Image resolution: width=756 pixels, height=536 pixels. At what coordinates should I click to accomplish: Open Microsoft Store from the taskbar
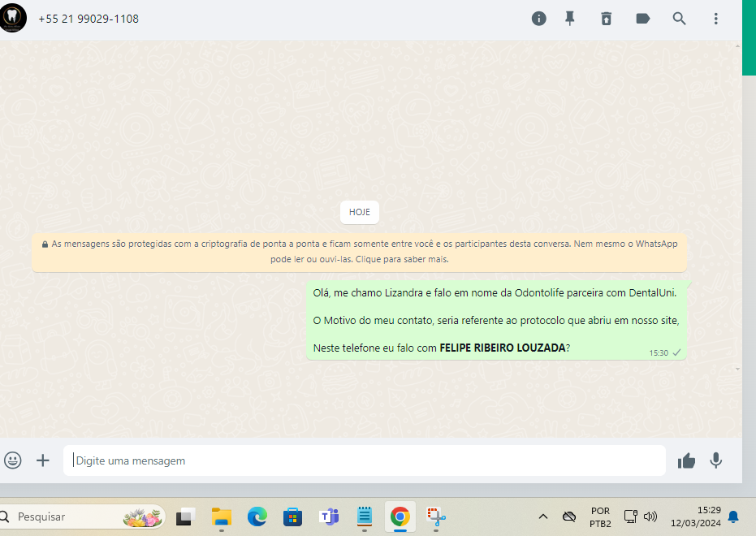click(x=292, y=517)
